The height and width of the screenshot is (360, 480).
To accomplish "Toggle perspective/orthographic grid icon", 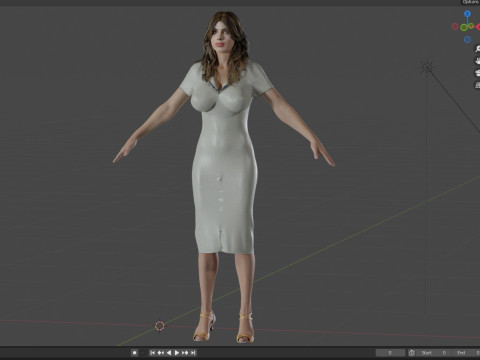I will point(477,85).
